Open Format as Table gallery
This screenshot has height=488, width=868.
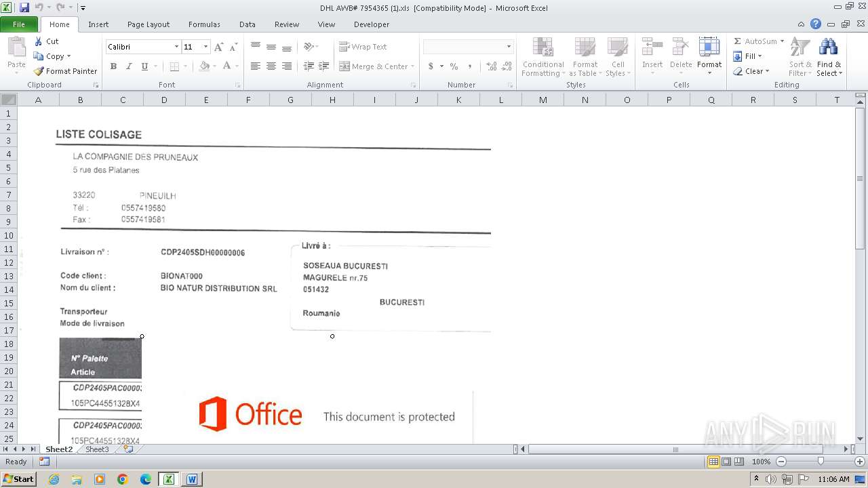(585, 58)
